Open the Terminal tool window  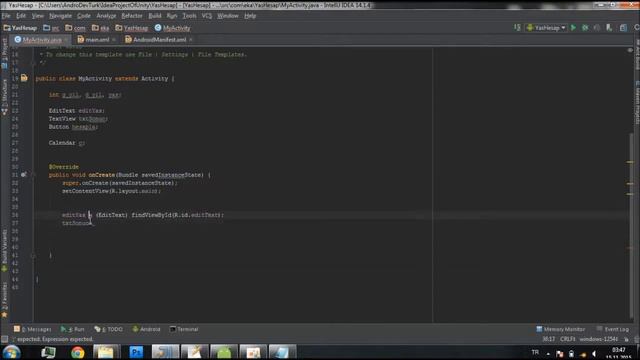pyautogui.click(x=184, y=329)
